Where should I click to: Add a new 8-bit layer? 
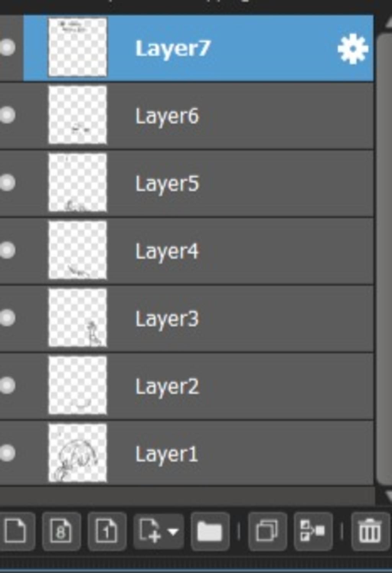point(61,531)
